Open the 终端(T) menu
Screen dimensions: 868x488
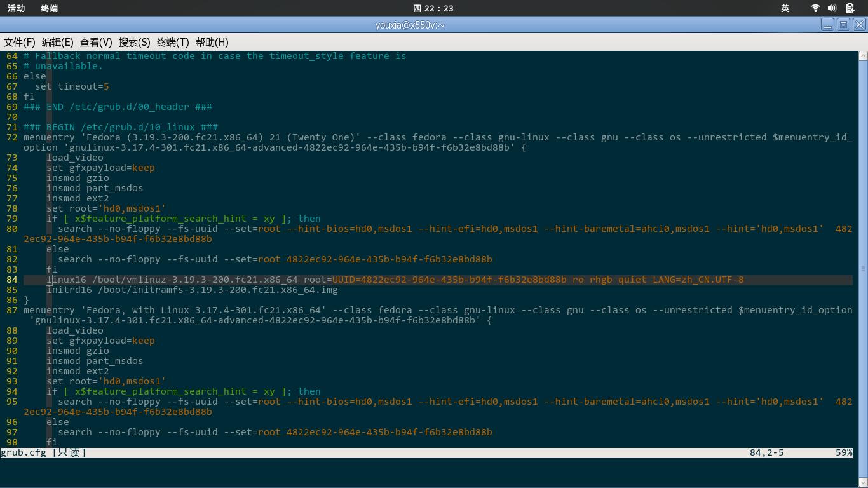(173, 42)
